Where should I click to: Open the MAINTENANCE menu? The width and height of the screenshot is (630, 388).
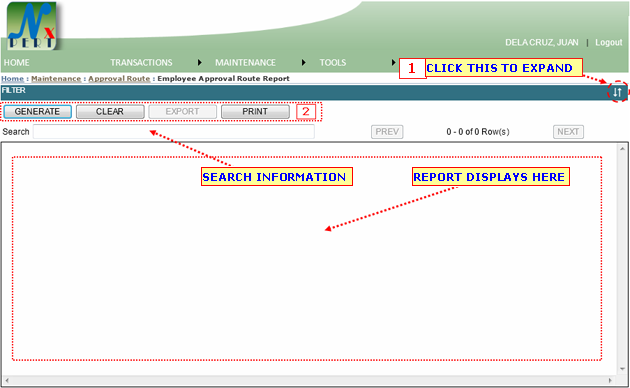click(x=245, y=63)
